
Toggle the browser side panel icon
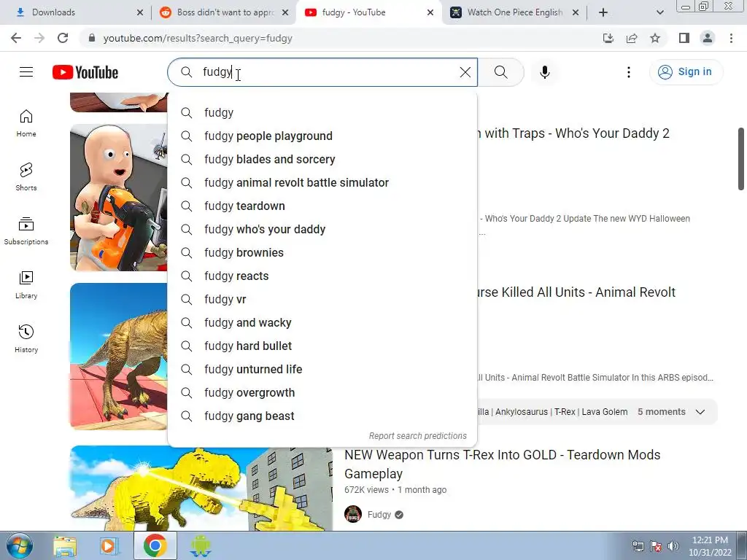[684, 38]
